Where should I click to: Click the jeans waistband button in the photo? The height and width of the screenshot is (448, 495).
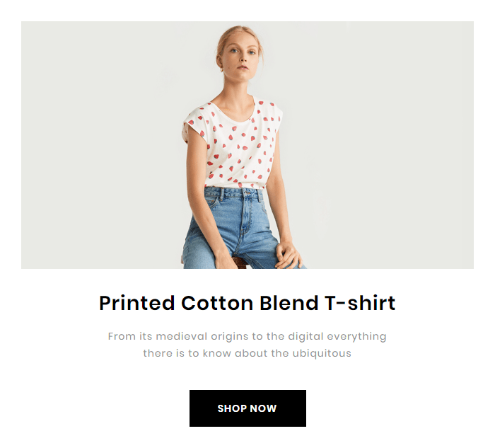[x=247, y=193]
